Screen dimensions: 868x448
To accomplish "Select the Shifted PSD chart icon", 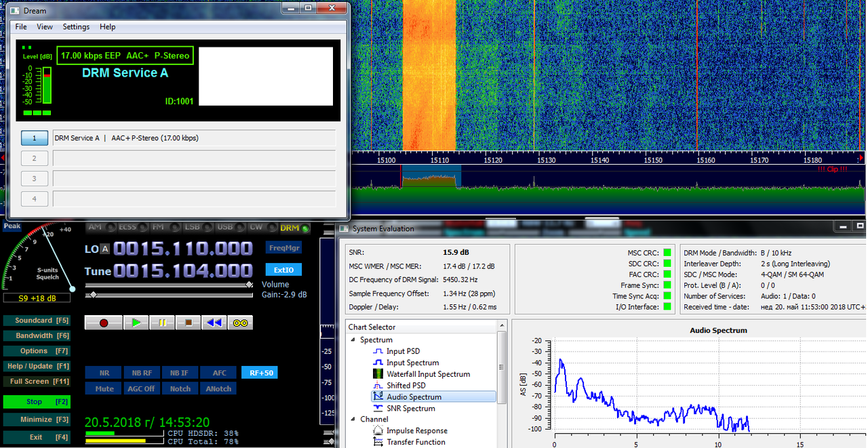I will click(x=378, y=386).
